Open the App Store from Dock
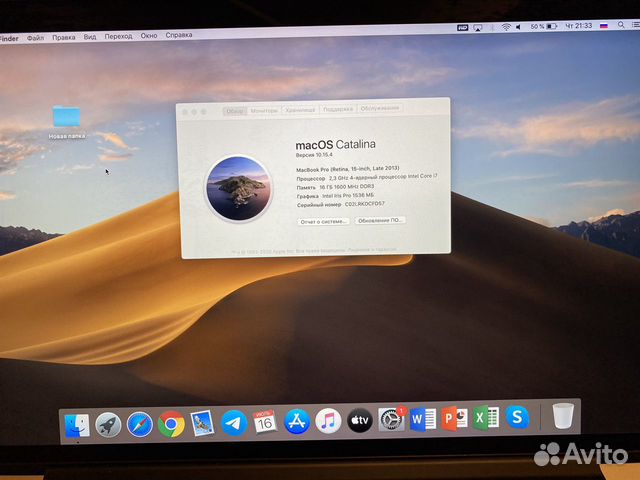Viewport: 640px width, 480px height. [297, 422]
